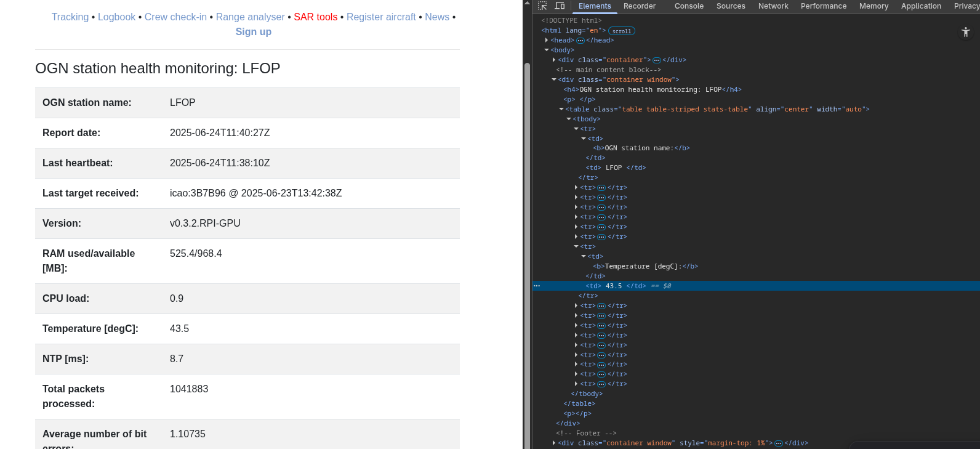Open the SAR tools link
This screenshot has width=980, height=449.
pos(315,17)
